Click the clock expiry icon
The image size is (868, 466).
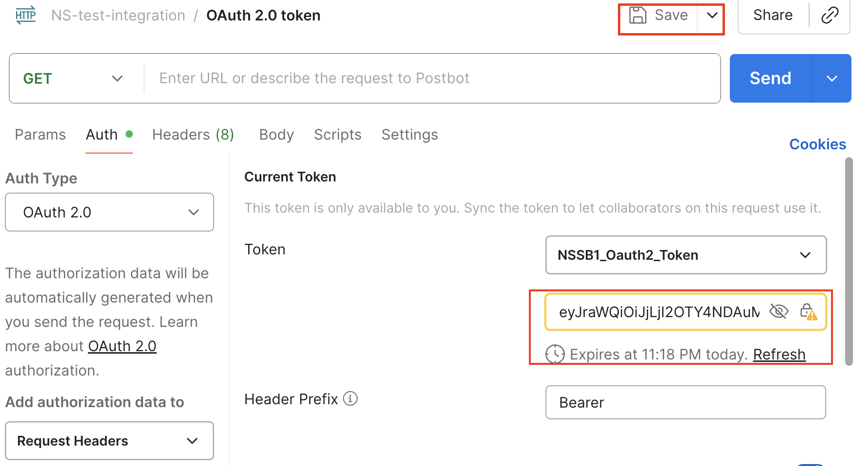coord(555,354)
